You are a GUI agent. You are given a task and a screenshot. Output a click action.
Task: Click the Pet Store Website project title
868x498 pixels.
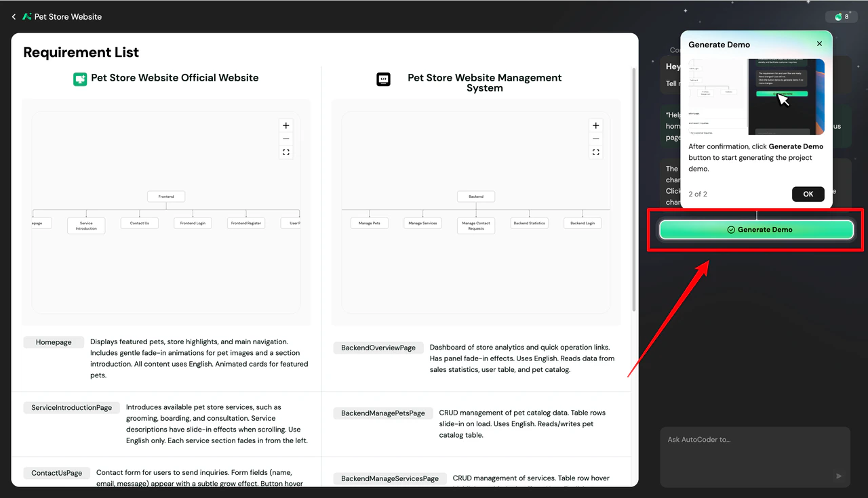coord(68,16)
